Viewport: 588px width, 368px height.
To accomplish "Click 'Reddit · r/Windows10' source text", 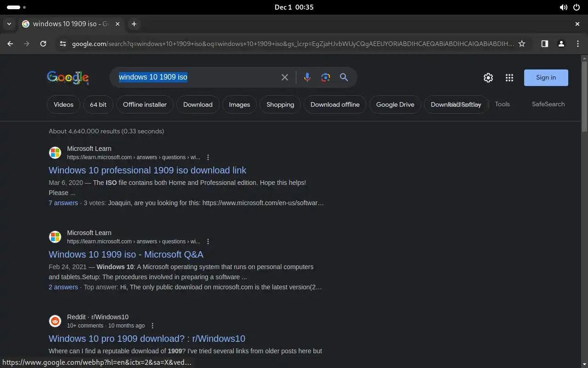I will pos(98,317).
